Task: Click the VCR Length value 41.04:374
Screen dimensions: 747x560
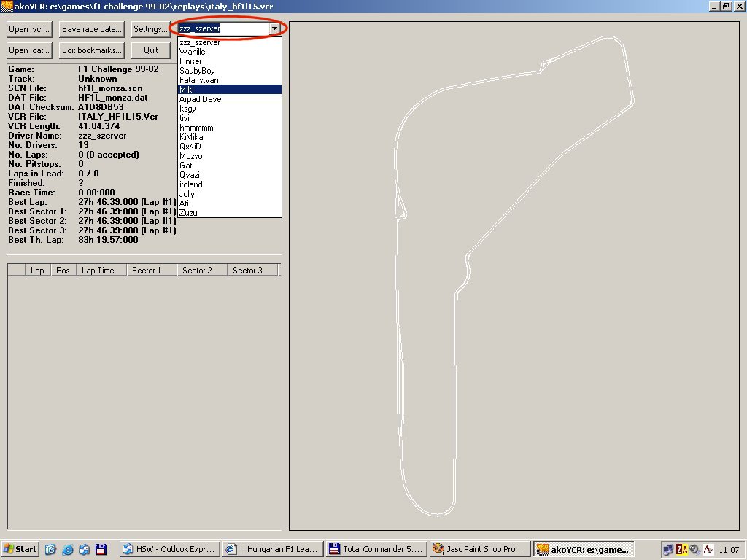Action: 99,126
